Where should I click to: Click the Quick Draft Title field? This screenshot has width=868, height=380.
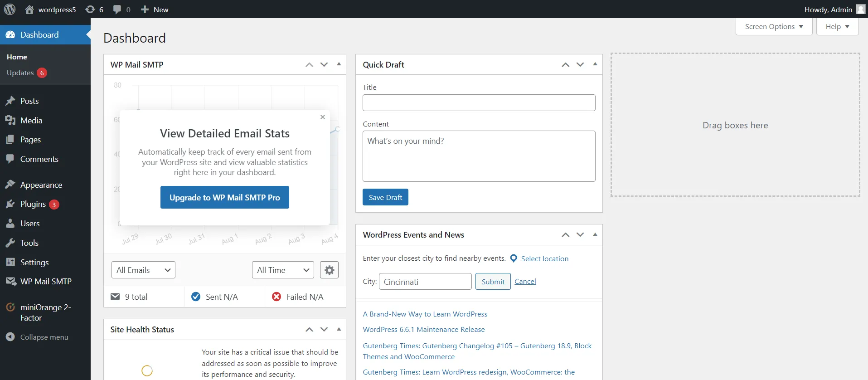pos(479,103)
